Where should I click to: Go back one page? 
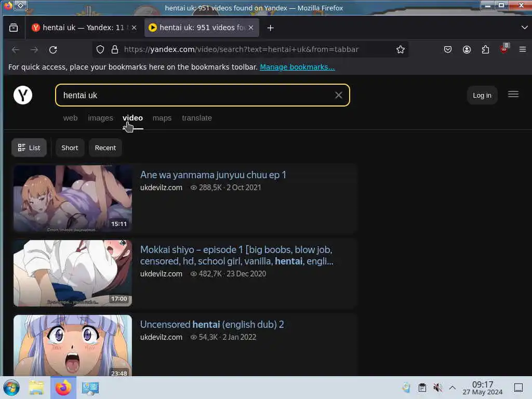15,50
